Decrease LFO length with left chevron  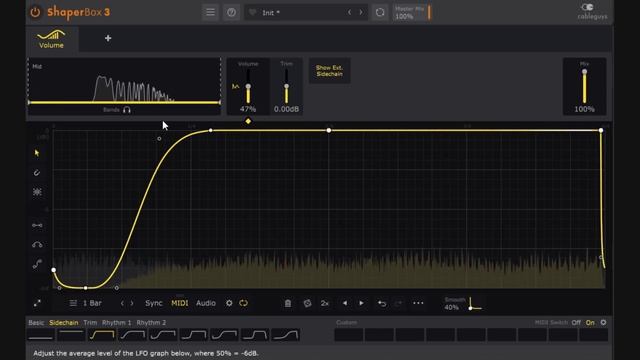[x=122, y=303]
